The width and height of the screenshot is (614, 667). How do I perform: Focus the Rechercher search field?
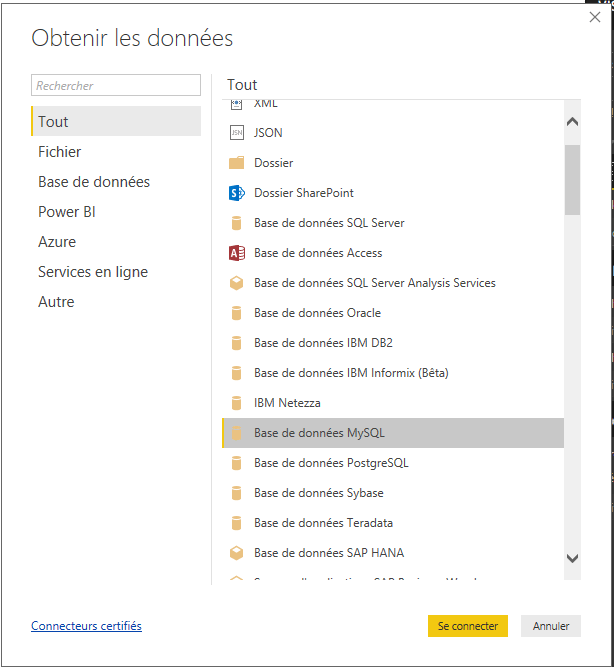click(116, 85)
